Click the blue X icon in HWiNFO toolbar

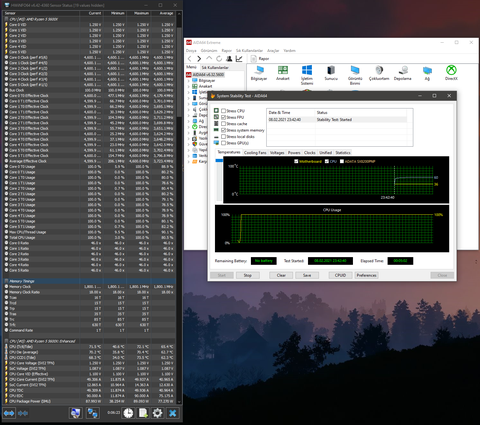coord(173,413)
